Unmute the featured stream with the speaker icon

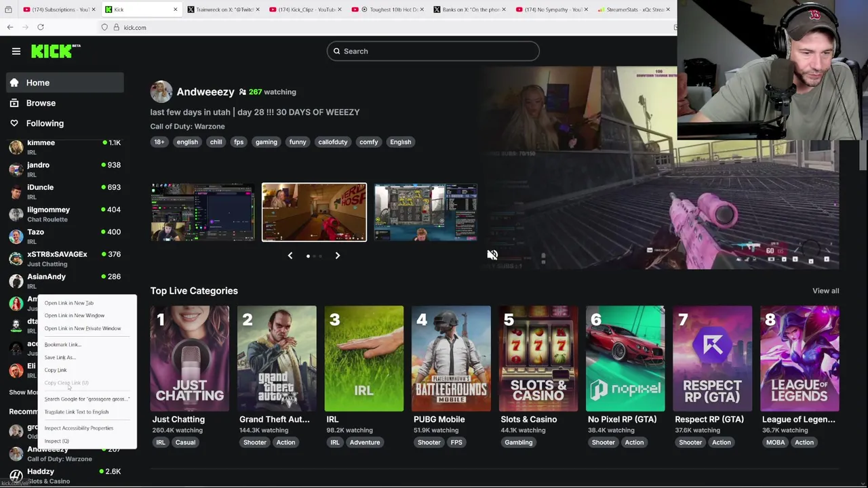(492, 255)
